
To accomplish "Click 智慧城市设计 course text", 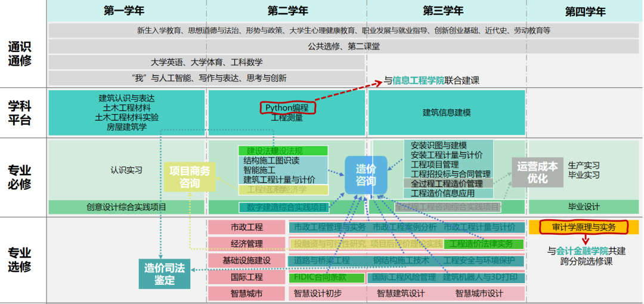I will click(x=479, y=294).
